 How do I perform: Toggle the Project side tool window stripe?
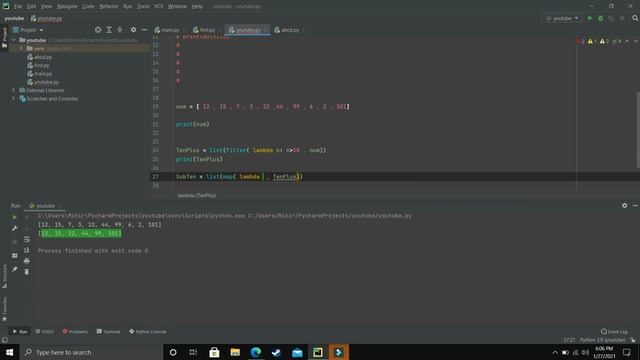click(4, 38)
